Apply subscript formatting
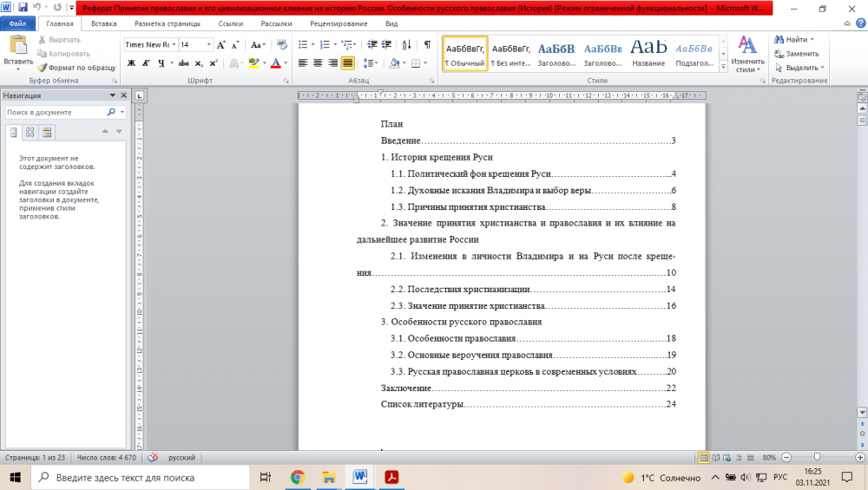868x490 pixels. click(x=199, y=63)
